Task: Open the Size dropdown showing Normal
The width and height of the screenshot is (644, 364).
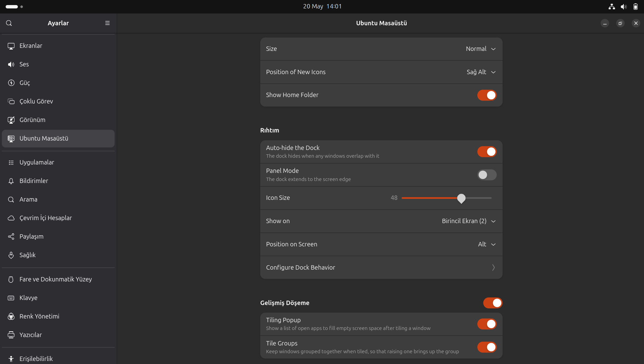Action: point(480,49)
